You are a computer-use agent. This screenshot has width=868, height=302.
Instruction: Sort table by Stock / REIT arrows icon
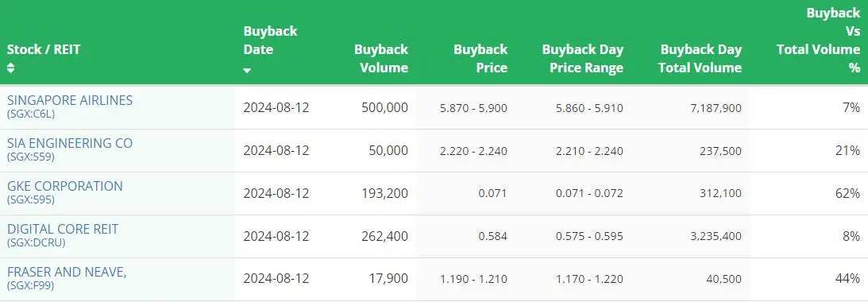pos(10,68)
